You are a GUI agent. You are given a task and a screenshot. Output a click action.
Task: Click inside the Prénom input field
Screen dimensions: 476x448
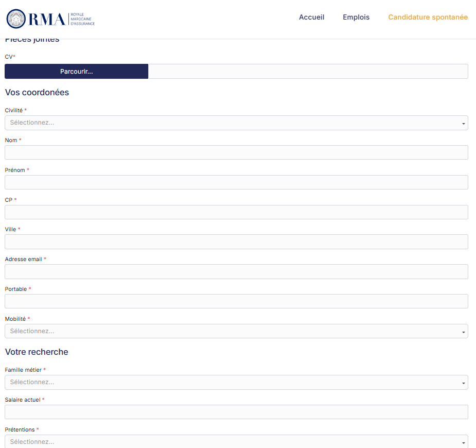237,182
